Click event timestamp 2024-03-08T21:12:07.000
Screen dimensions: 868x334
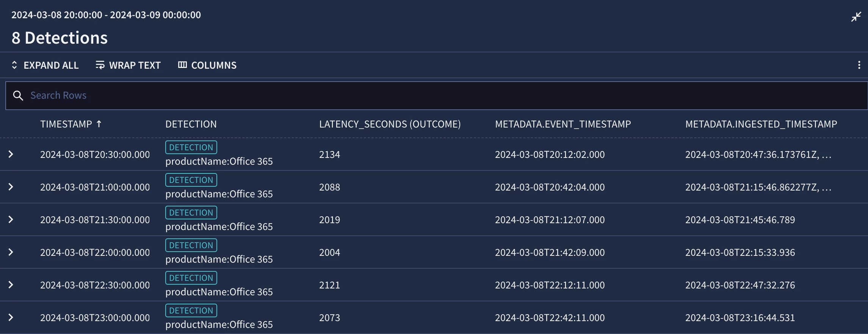(550, 220)
